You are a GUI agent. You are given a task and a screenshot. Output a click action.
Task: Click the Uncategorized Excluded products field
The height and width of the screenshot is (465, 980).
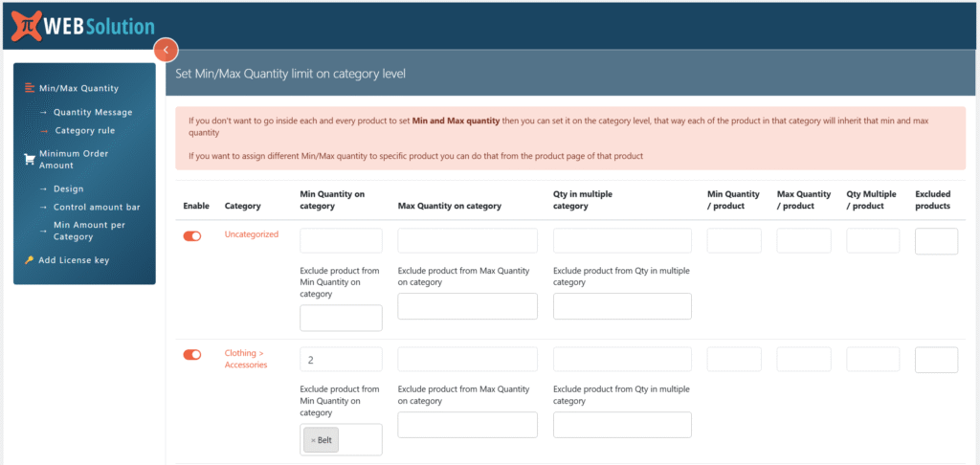point(936,241)
